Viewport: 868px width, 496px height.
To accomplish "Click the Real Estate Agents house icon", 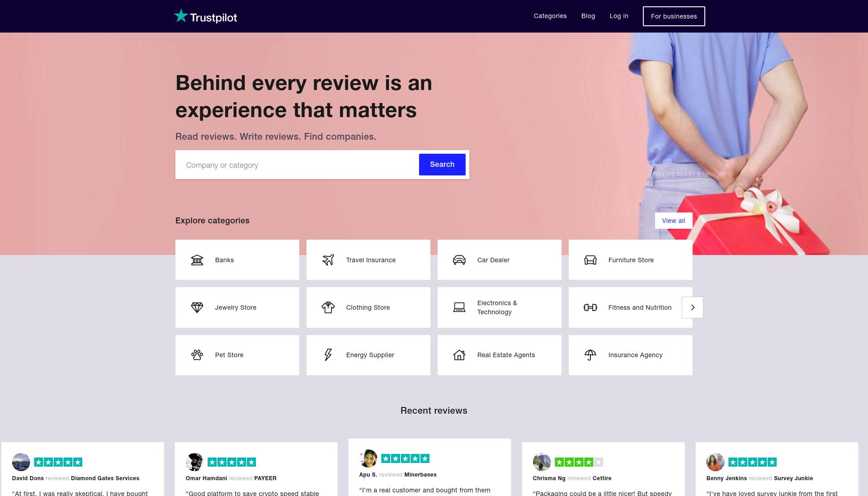I will (459, 355).
